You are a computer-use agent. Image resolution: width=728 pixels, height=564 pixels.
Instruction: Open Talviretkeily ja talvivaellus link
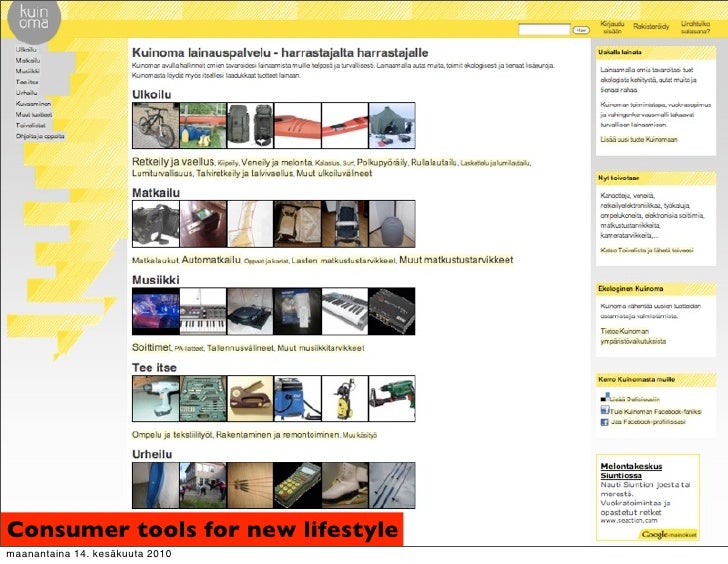click(245, 174)
